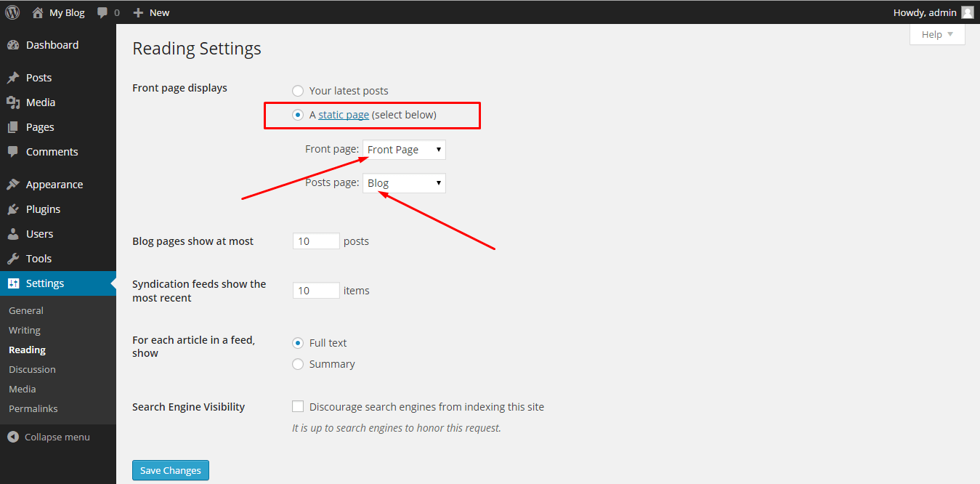Screen dimensions: 980x484
Task: Open the admin avatar in the top bar
Action: (x=966, y=12)
